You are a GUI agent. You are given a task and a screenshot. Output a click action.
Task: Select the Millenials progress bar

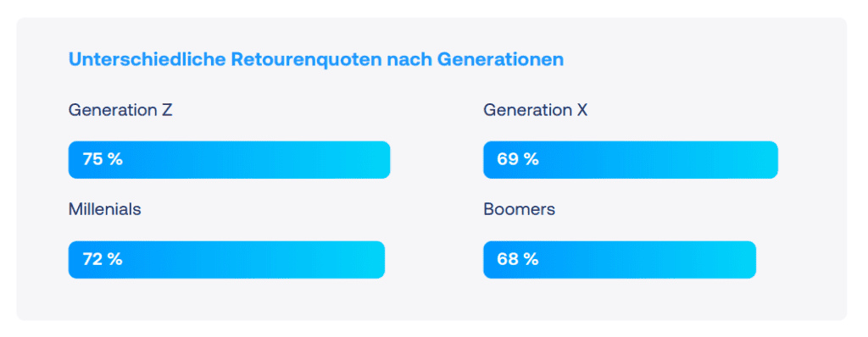point(226,260)
